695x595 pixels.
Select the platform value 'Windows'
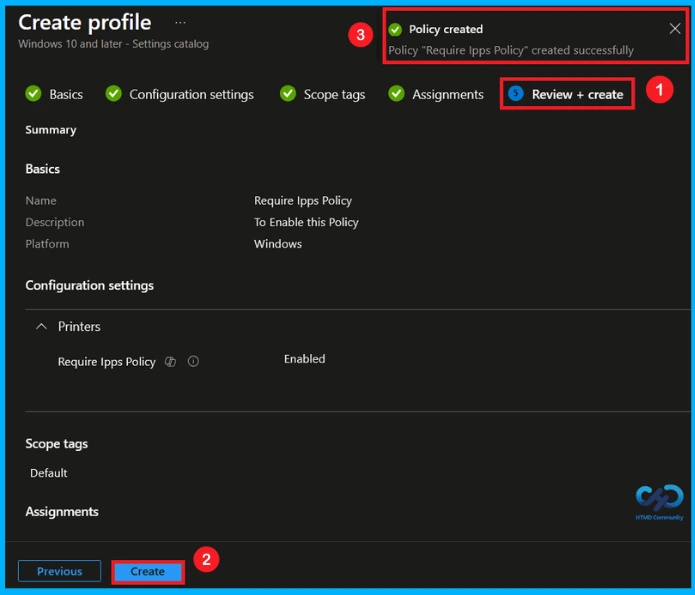pyautogui.click(x=277, y=244)
